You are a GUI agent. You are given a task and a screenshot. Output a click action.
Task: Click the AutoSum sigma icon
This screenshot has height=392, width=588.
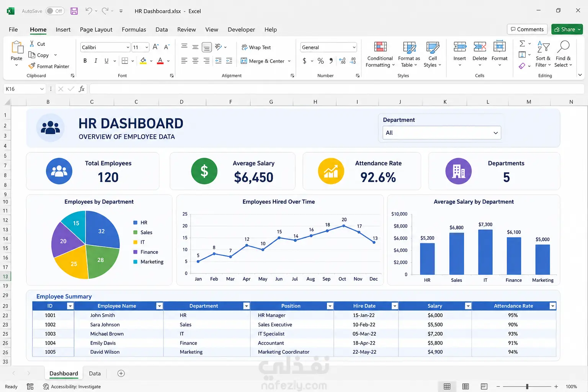pos(522,44)
